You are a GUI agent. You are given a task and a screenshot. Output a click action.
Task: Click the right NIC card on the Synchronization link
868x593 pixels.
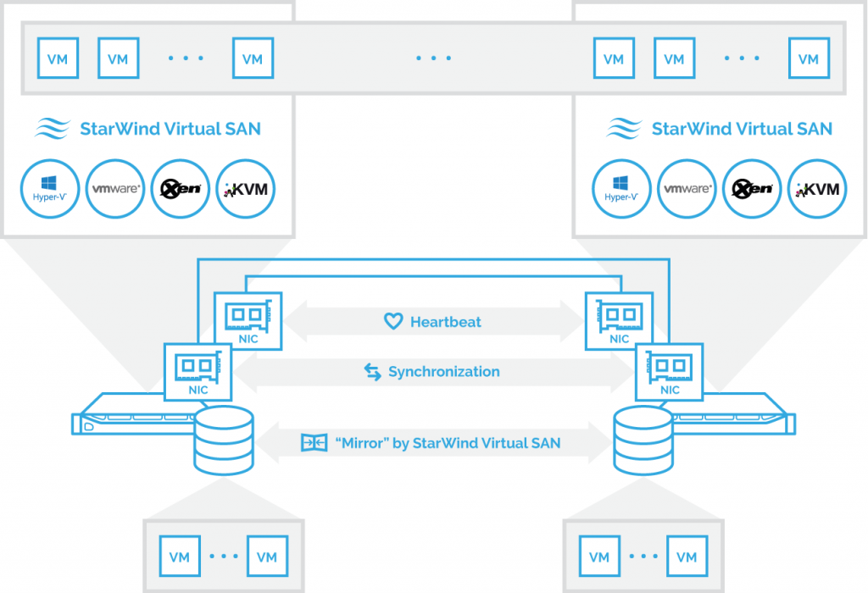670,372
